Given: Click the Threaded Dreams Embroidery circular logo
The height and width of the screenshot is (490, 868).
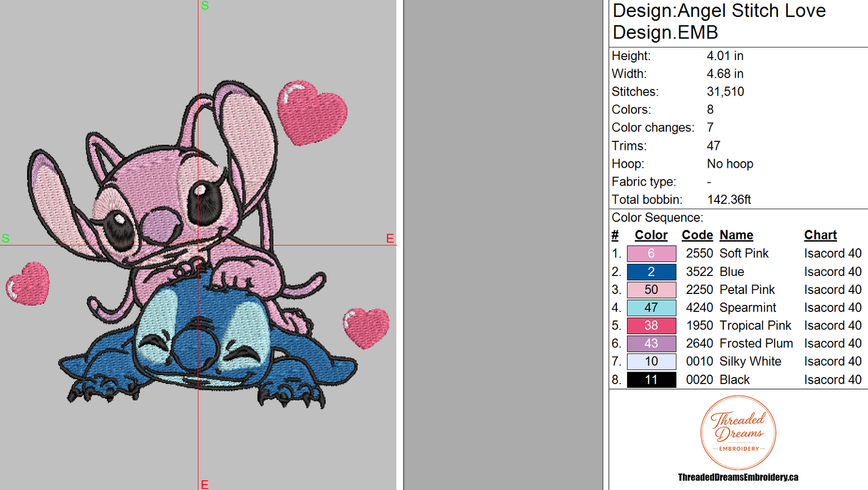Looking at the screenshot, I should coord(738,433).
